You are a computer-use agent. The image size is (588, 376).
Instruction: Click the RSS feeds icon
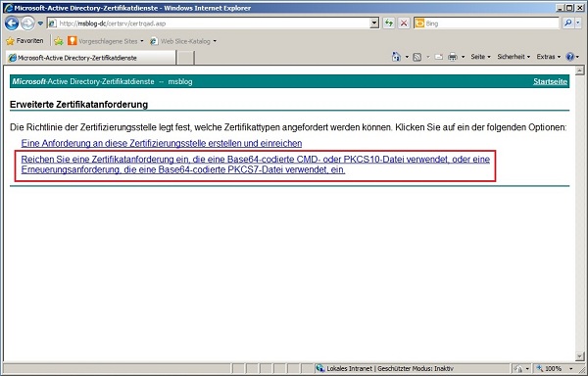point(417,57)
